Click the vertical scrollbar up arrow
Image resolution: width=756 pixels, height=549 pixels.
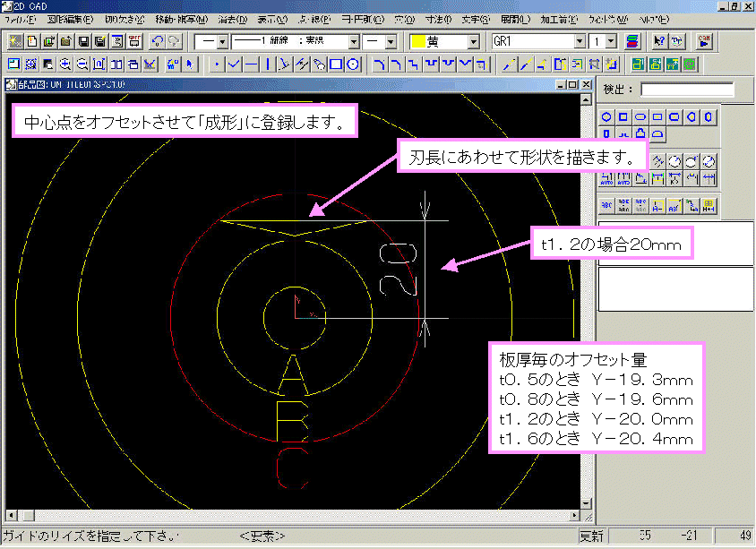(x=586, y=99)
